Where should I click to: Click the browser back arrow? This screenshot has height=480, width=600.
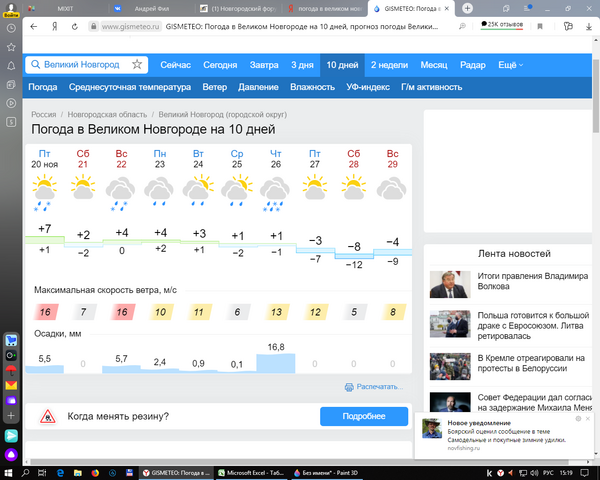pos(35,28)
